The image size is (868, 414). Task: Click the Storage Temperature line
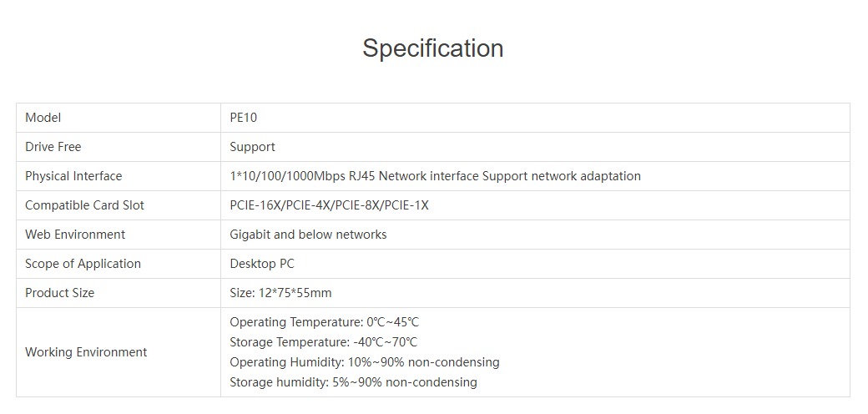pyautogui.click(x=323, y=342)
